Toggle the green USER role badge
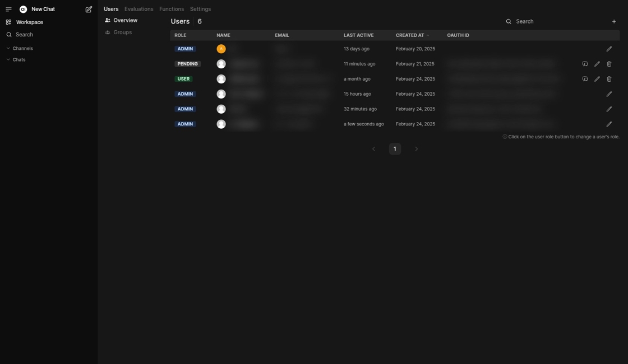 tap(183, 79)
